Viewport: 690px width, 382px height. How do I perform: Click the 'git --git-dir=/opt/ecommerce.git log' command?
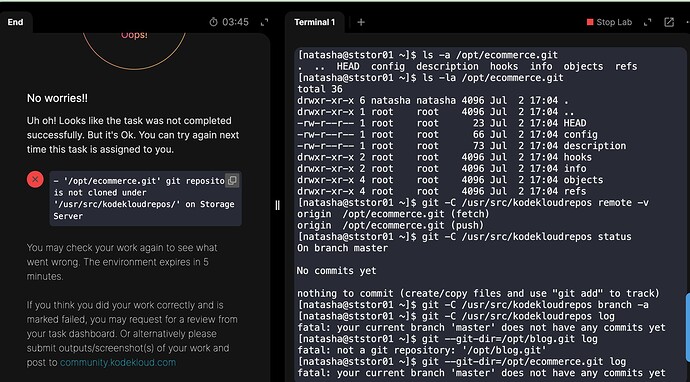tap(462, 362)
